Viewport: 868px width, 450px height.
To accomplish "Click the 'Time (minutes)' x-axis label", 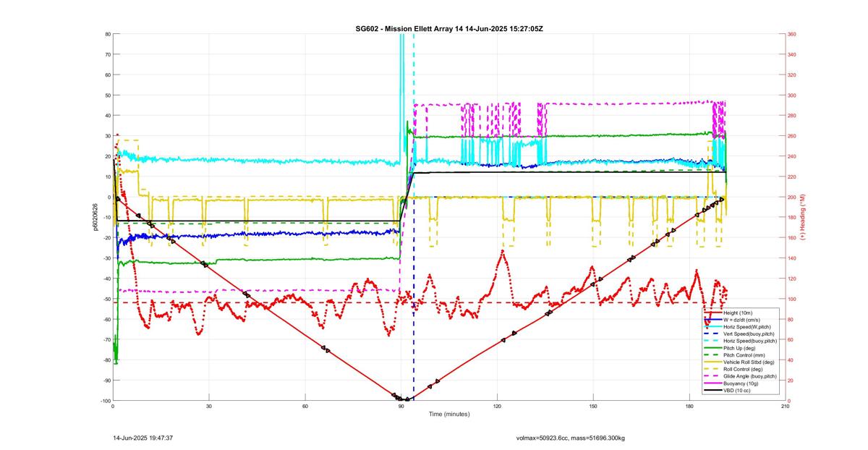I will coord(449,414).
